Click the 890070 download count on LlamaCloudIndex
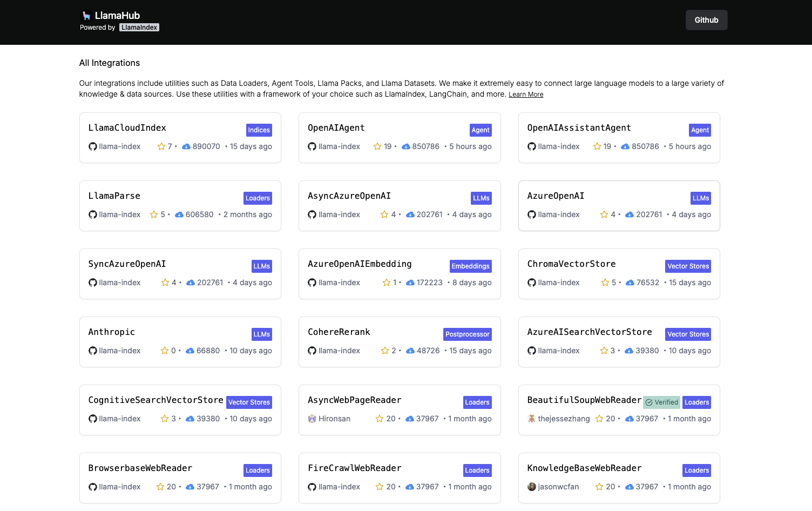This screenshot has height=511, width=812. [x=206, y=146]
